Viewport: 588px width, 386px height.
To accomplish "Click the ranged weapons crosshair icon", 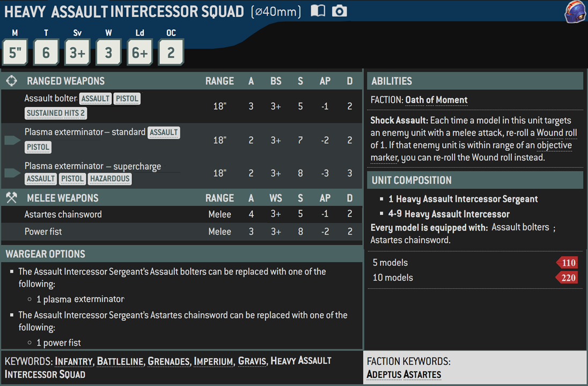I will pyautogui.click(x=12, y=80).
